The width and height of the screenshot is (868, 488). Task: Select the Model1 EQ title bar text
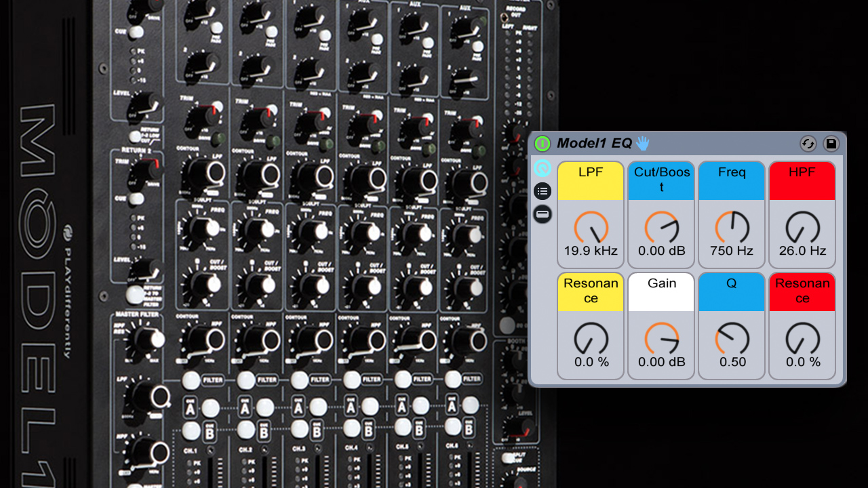(x=594, y=143)
